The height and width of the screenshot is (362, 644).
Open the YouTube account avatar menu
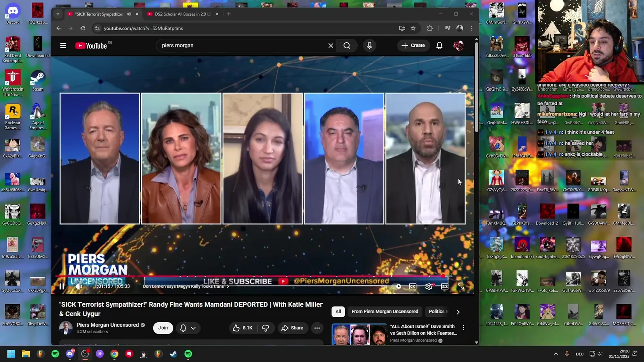(x=458, y=45)
